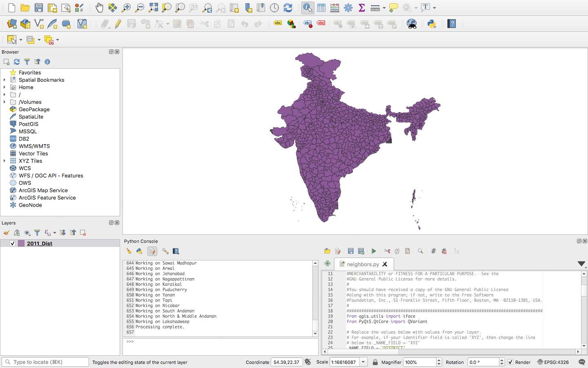Open Layer Labeling Options abc icon
Image resolution: width=588 pixels, height=368 pixels.
(x=278, y=23)
